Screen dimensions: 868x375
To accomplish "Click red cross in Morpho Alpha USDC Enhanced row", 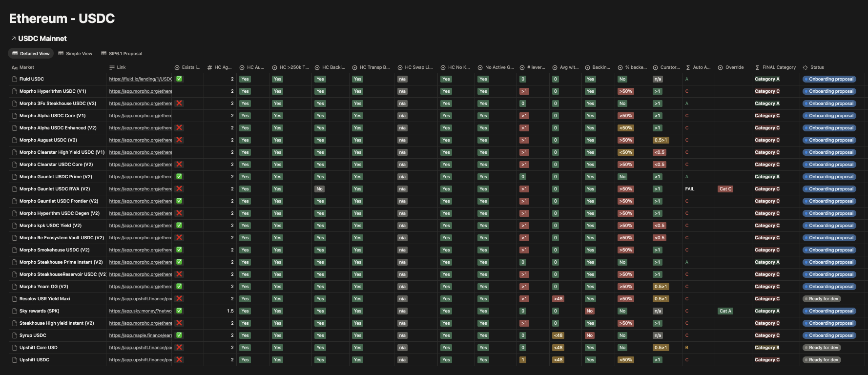I will tap(179, 127).
